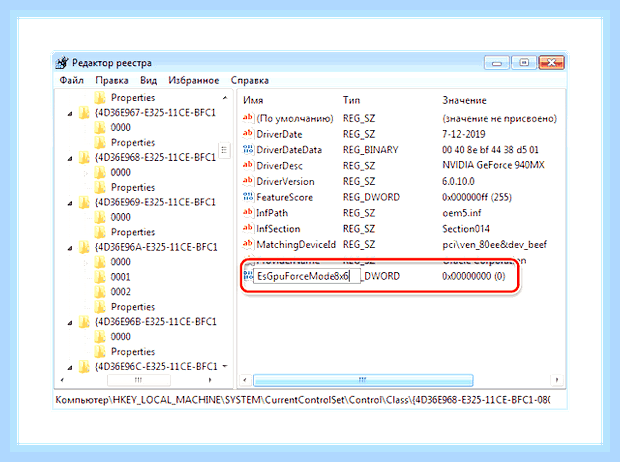Select key {4D36E96A-E325-11CE-BFC1 in the tree

click(x=156, y=247)
